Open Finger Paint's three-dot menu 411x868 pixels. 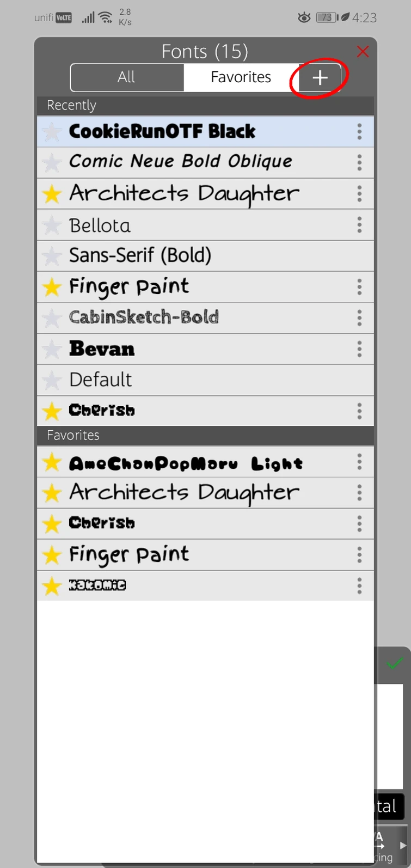point(359,287)
